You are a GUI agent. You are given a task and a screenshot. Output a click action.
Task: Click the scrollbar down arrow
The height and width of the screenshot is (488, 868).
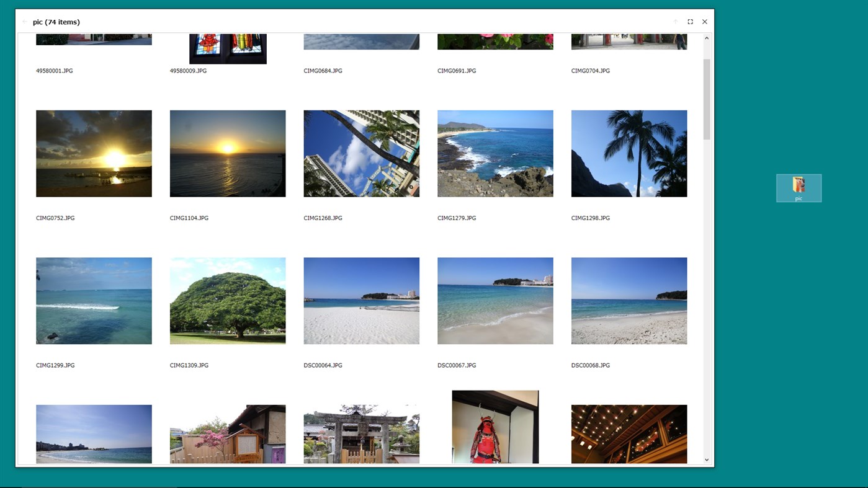[706, 459]
